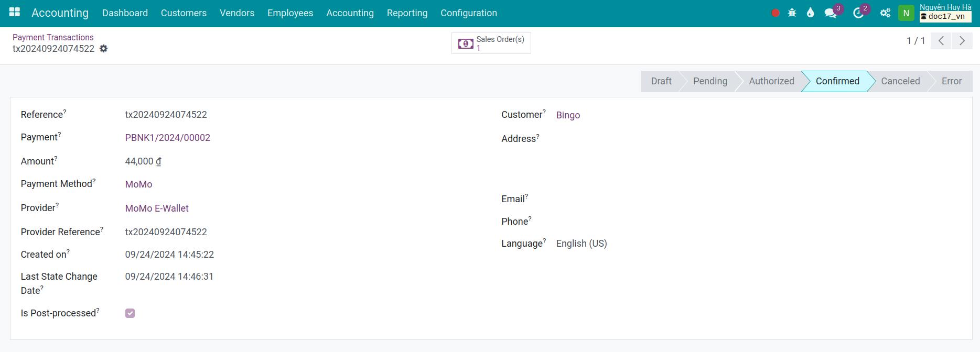Click the English (US) language value
The image size is (980, 352).
point(581,244)
